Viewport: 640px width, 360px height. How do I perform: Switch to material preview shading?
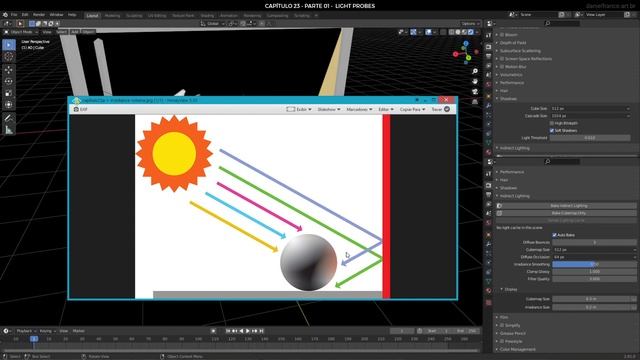(x=464, y=32)
